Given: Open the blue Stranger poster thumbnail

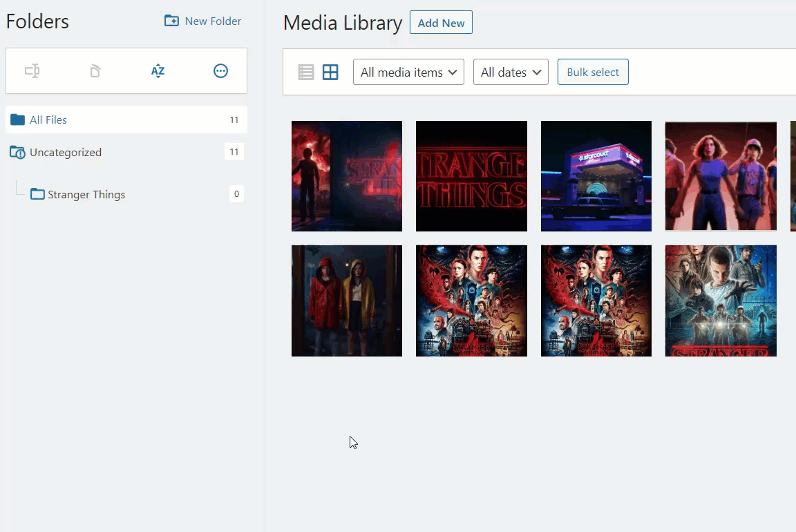Looking at the screenshot, I should [721, 301].
